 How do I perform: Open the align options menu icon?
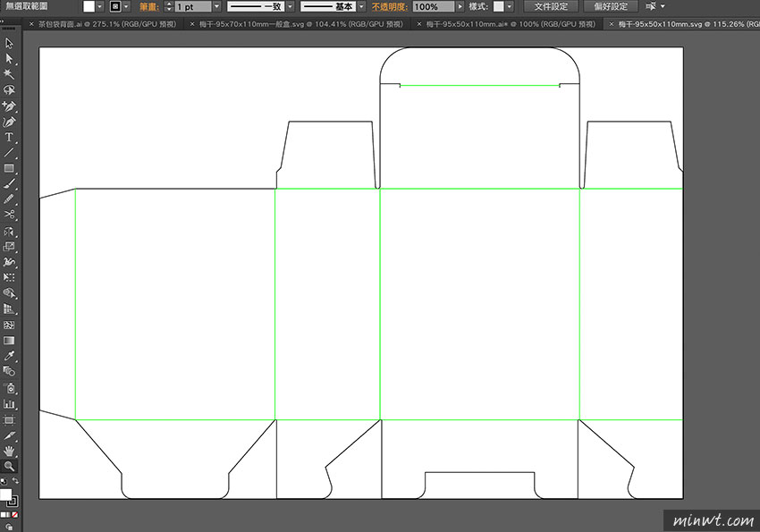click(x=655, y=6)
